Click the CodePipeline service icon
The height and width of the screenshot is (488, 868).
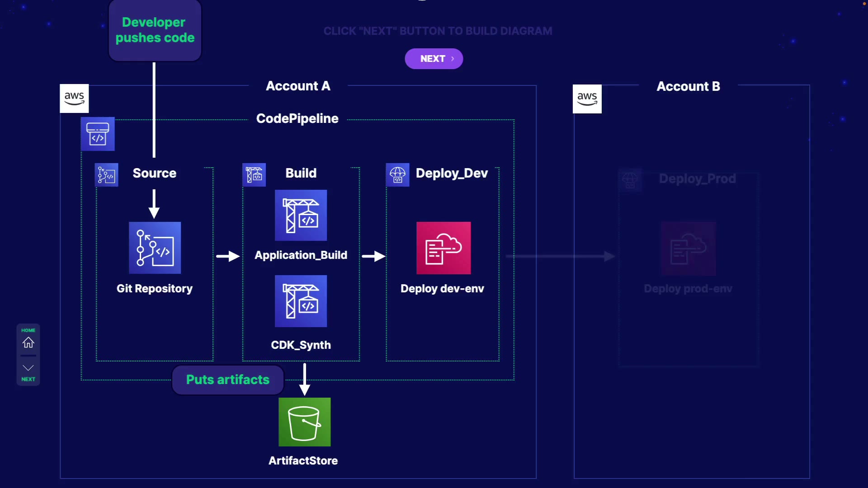[x=98, y=134]
